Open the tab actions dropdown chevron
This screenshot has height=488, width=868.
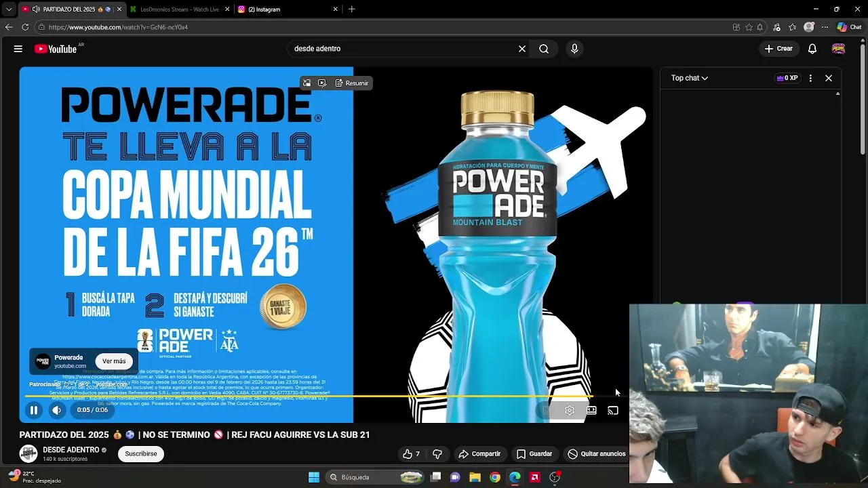9,9
